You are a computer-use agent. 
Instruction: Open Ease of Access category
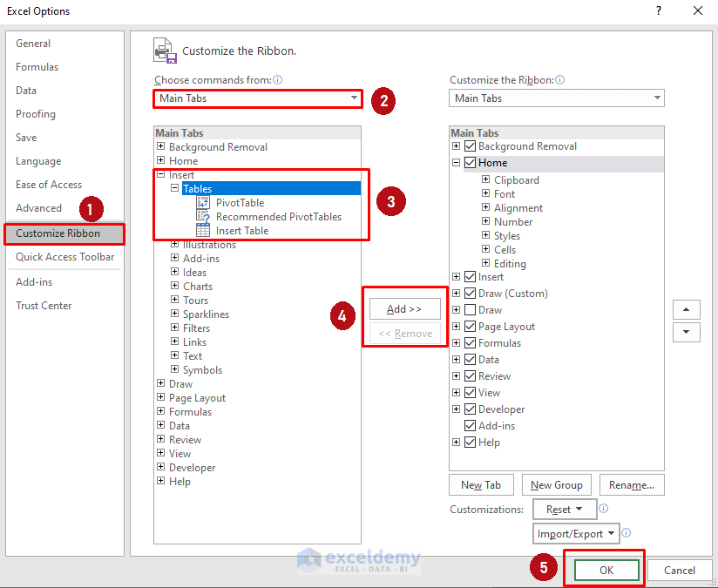pos(49,185)
